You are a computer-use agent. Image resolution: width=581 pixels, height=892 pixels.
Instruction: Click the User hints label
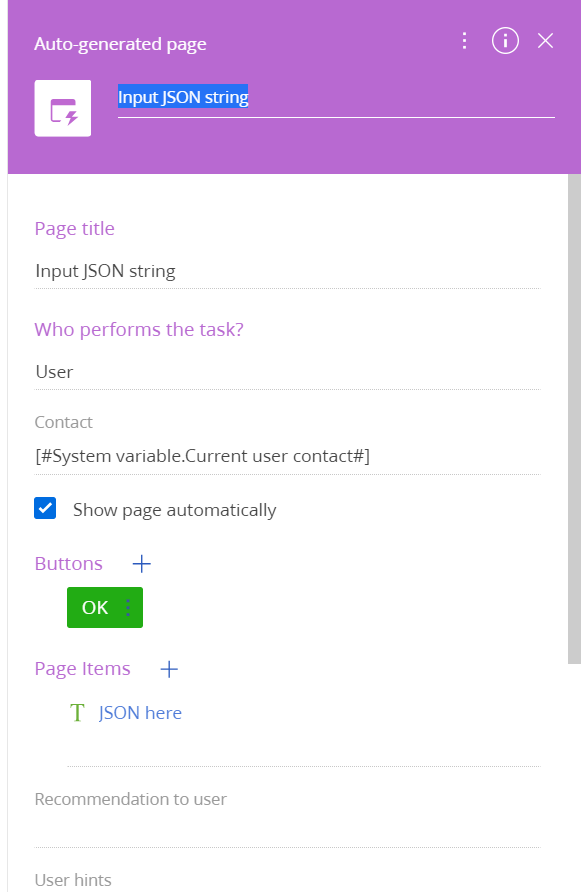(x=73, y=880)
